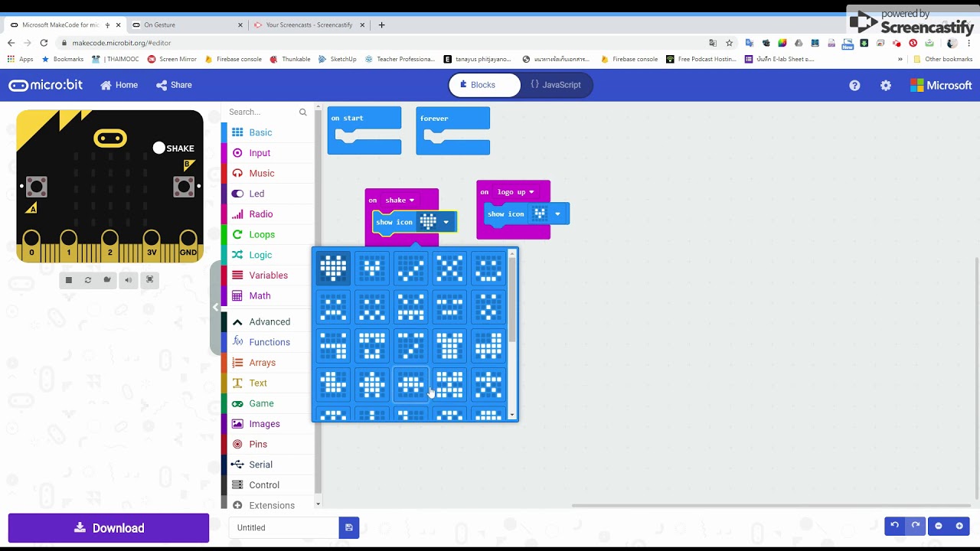Screen dimensions: 980x551
Task: Download the program to micro:bit
Action: [109, 528]
